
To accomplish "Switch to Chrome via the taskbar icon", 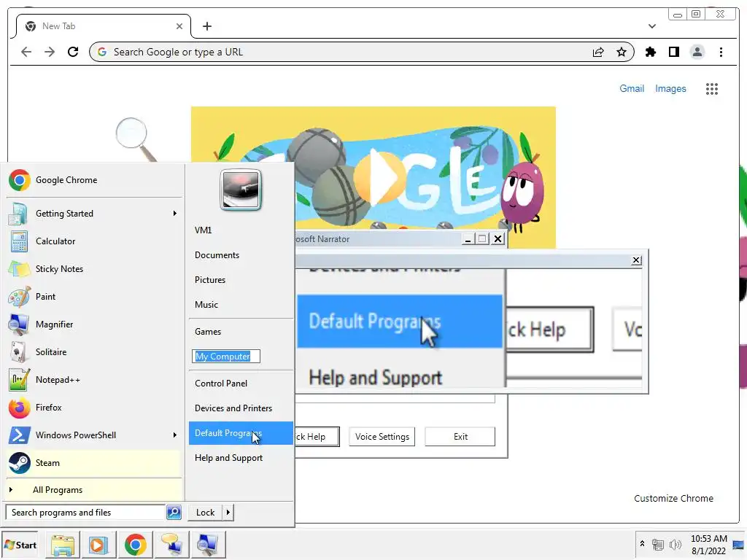I will pos(135,545).
